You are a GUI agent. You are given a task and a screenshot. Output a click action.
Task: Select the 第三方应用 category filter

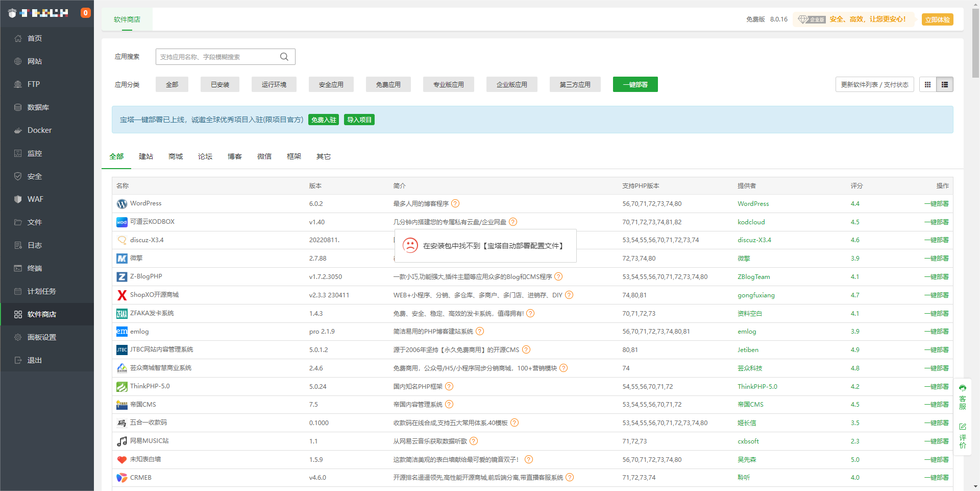tap(575, 84)
